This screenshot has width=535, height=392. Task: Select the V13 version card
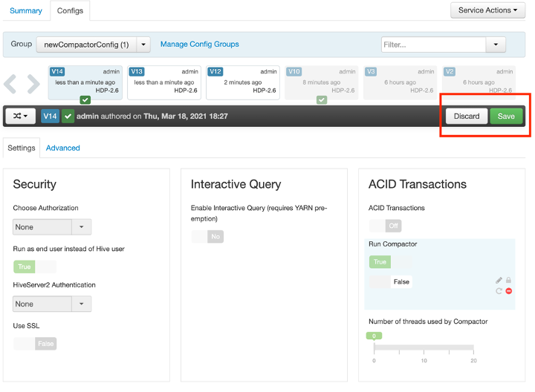pos(164,82)
